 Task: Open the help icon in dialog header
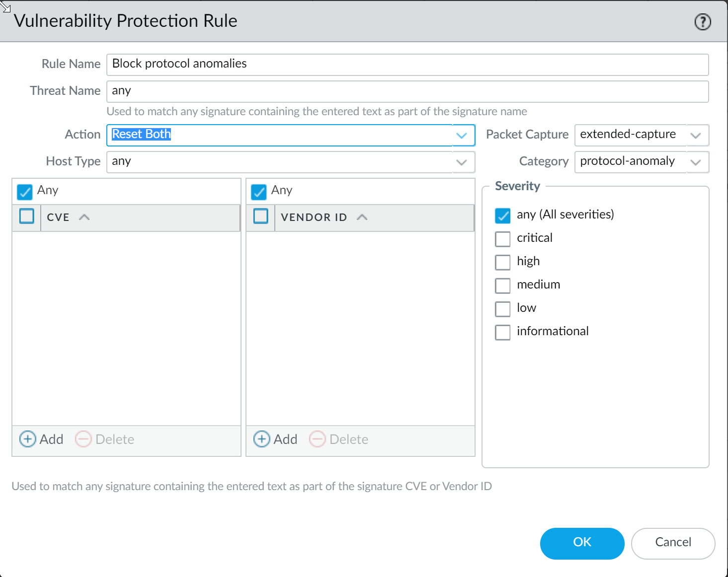[702, 22]
